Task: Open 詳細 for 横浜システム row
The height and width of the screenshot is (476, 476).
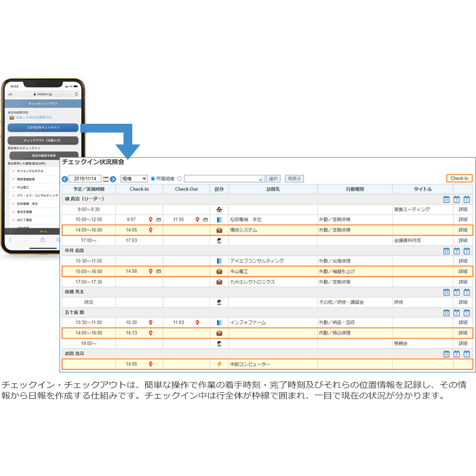Action: coord(463,230)
